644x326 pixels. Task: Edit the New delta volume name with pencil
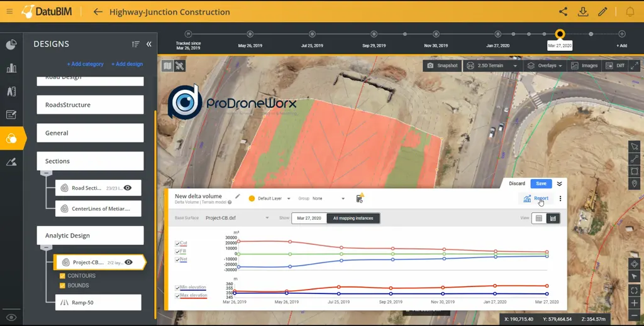coord(238,197)
